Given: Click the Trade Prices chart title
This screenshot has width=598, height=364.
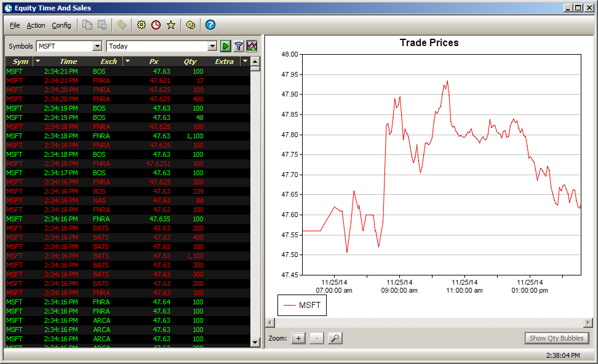Looking at the screenshot, I should [x=429, y=42].
